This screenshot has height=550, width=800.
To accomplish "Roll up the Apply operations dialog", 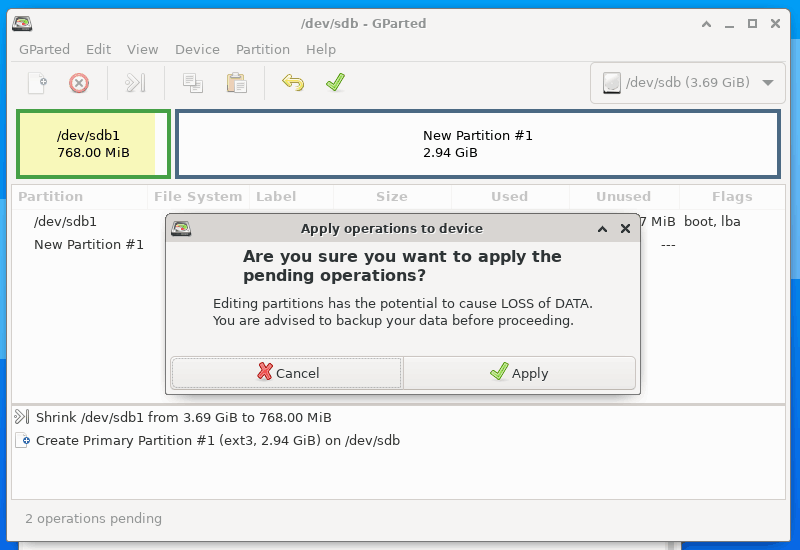I will (603, 229).
